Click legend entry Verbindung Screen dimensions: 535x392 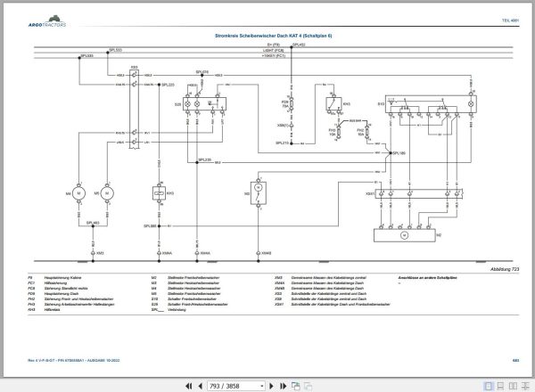177,309
